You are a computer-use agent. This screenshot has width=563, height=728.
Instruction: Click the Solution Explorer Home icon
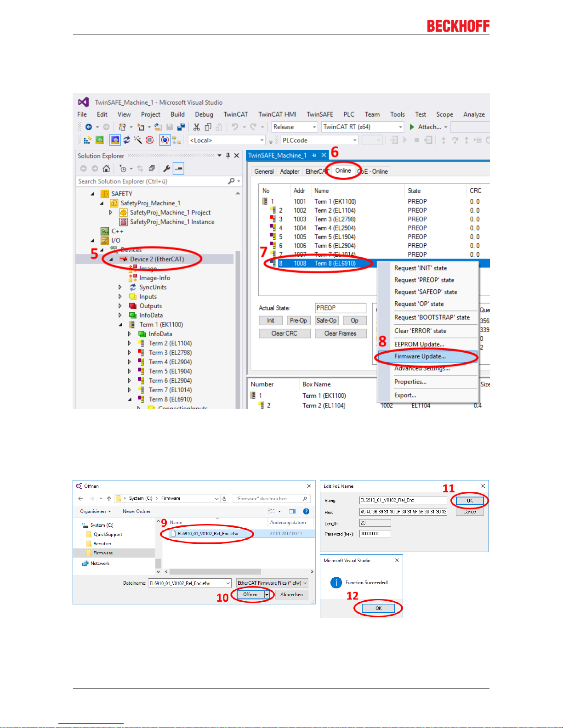106,169
